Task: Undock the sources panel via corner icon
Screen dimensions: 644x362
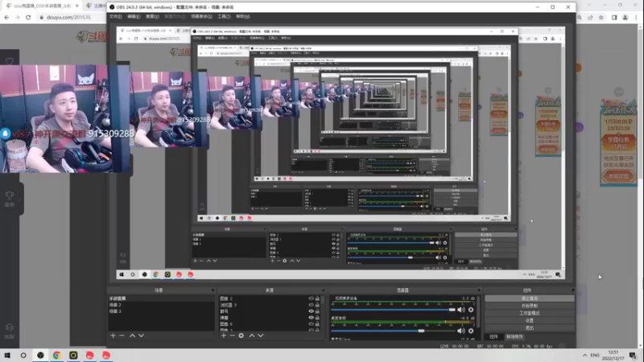Action: tap(324, 290)
